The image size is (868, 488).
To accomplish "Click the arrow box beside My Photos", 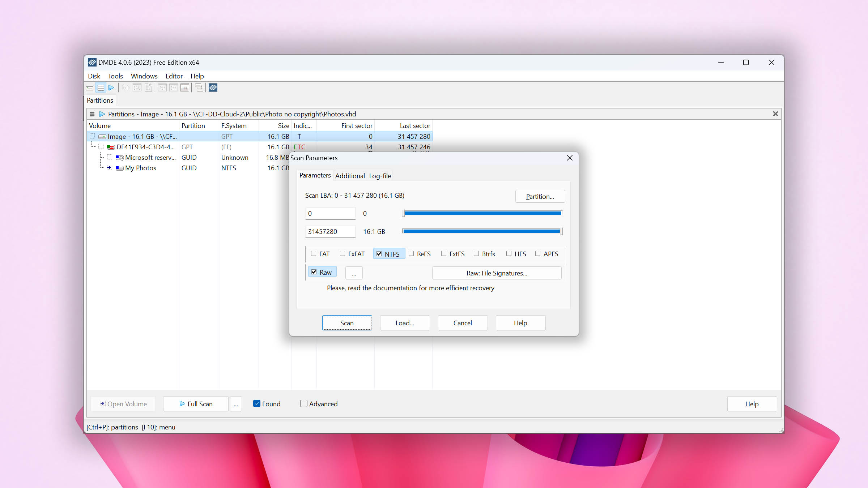I will 109,168.
